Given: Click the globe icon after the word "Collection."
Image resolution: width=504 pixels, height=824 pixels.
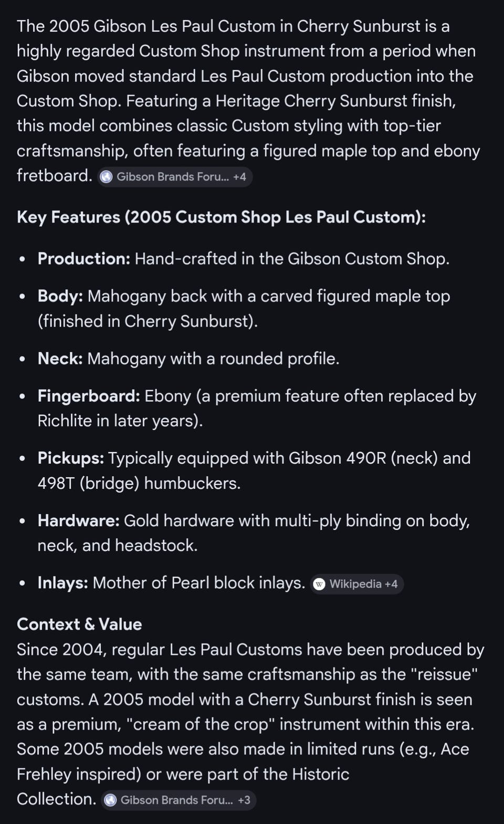Looking at the screenshot, I should point(110,800).
